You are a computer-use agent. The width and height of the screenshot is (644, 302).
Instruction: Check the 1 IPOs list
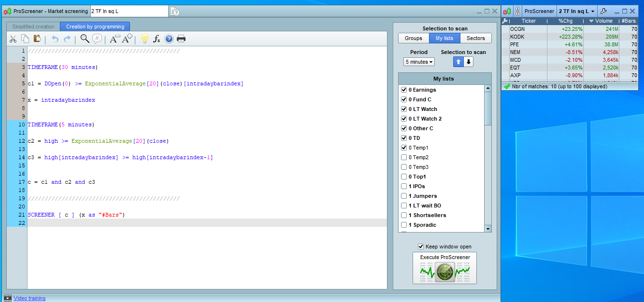point(404,186)
